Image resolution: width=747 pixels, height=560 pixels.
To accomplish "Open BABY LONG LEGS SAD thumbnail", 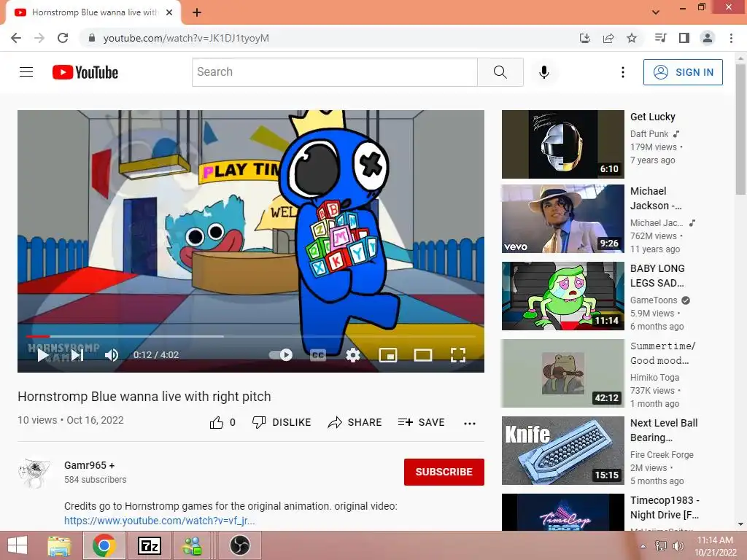I will (x=563, y=296).
